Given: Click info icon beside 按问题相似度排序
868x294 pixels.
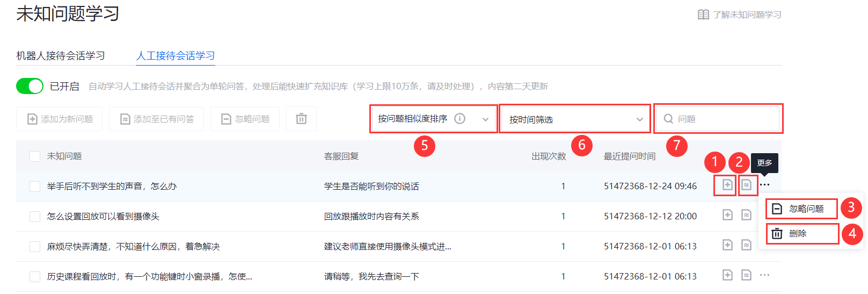Looking at the screenshot, I should (459, 119).
